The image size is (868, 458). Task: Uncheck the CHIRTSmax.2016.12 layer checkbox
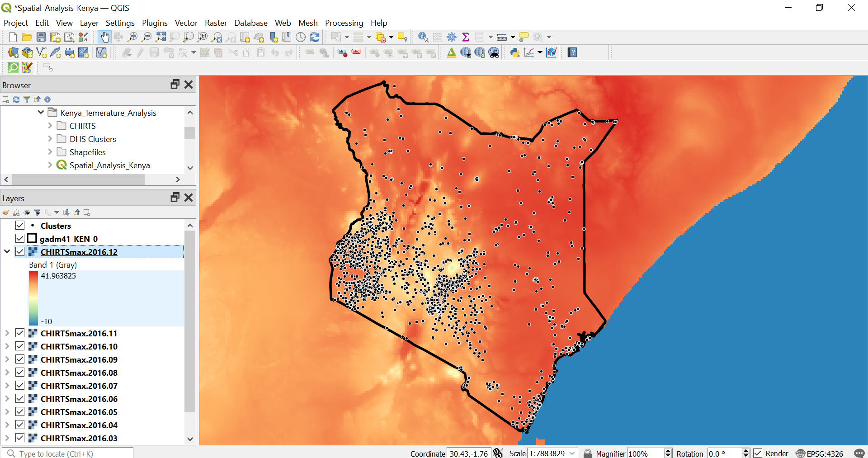(x=20, y=251)
